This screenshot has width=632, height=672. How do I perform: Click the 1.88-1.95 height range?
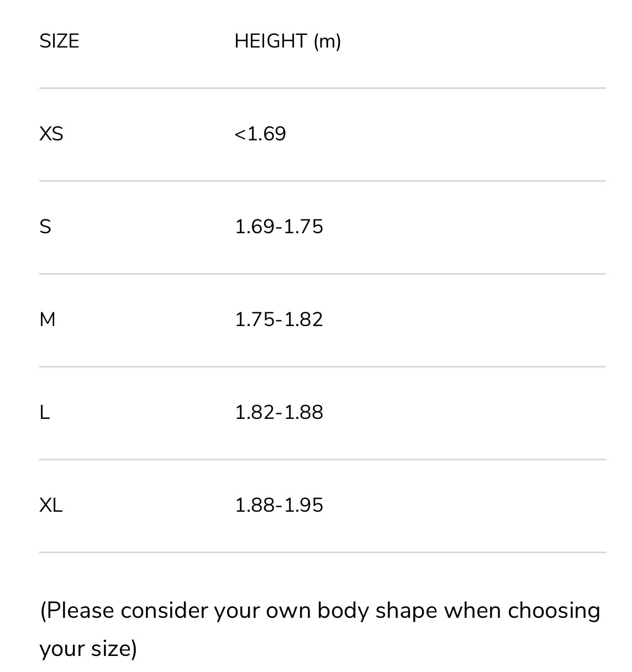pos(279,506)
